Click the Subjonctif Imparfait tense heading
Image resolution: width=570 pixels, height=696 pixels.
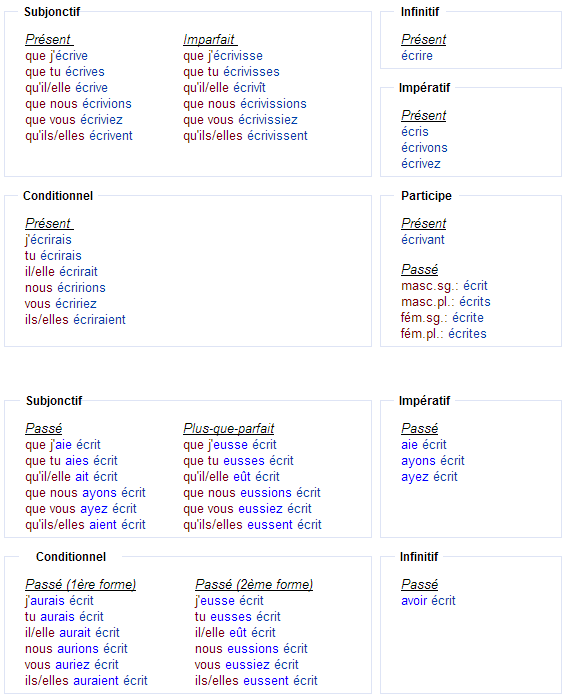pos(210,39)
